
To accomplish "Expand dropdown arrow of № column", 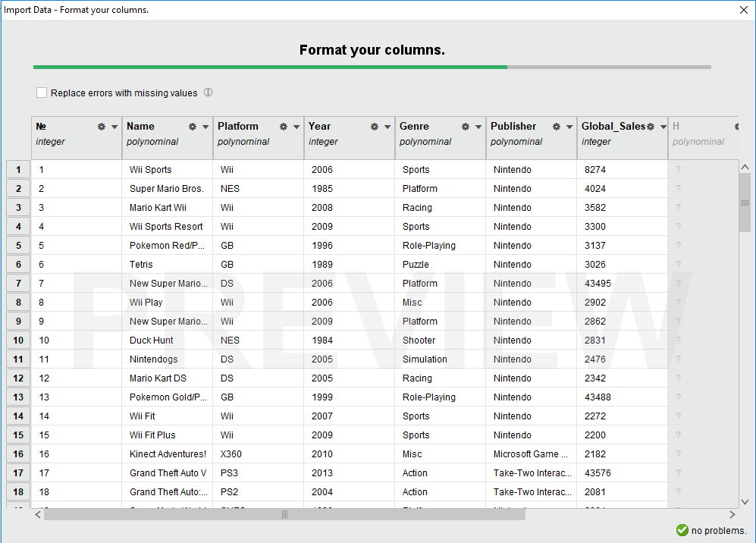I will click(114, 127).
